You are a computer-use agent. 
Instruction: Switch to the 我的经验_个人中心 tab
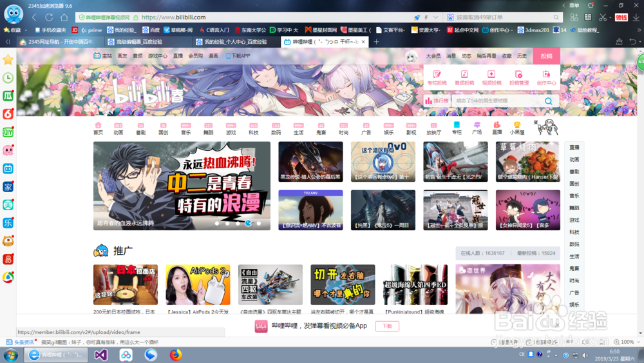[x=236, y=41]
